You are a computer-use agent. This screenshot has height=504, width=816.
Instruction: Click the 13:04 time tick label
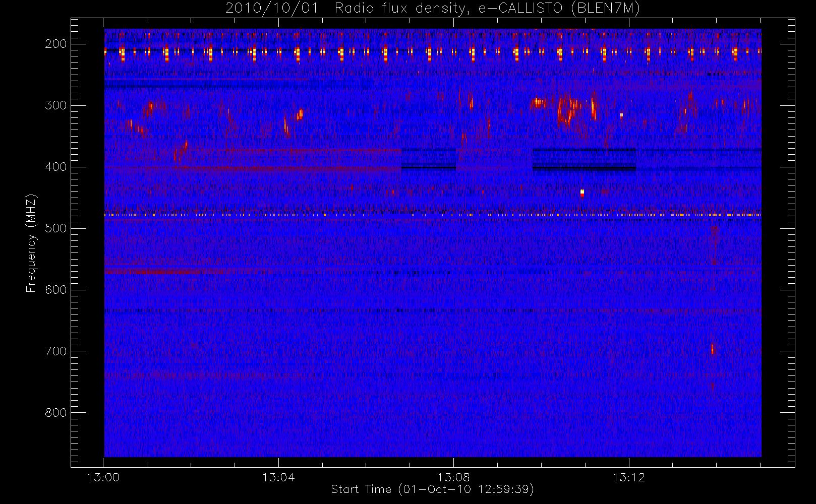[x=278, y=477]
